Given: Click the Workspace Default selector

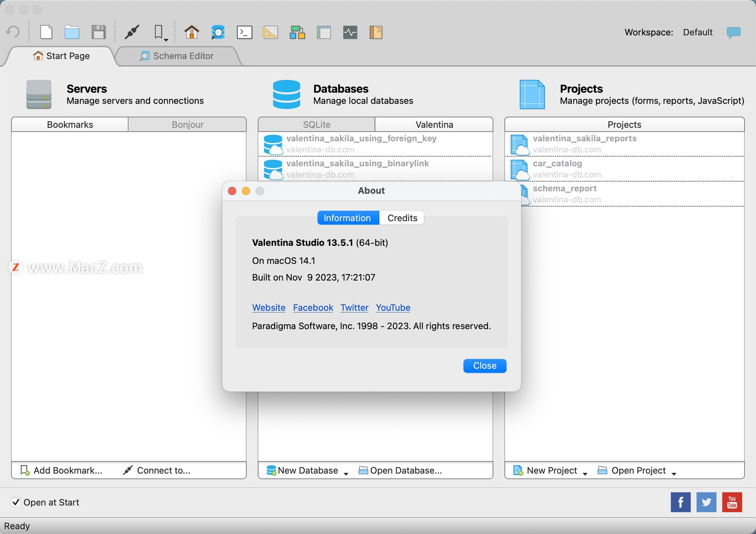Looking at the screenshot, I should tap(697, 32).
